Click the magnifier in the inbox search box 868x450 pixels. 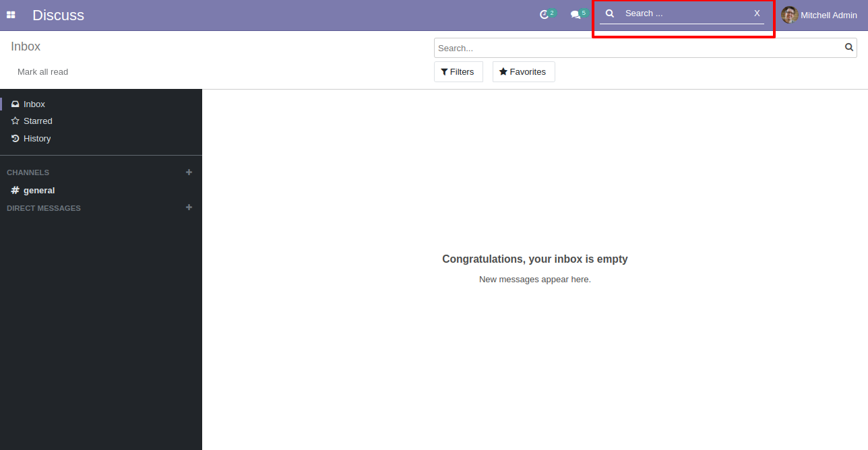pos(849,48)
